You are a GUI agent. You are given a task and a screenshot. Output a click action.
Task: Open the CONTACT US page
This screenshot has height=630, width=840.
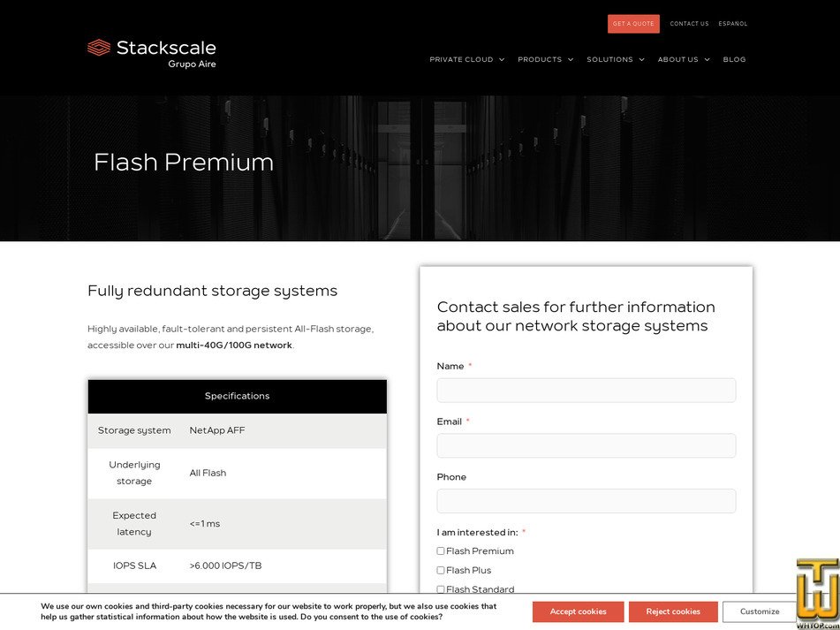(x=688, y=24)
